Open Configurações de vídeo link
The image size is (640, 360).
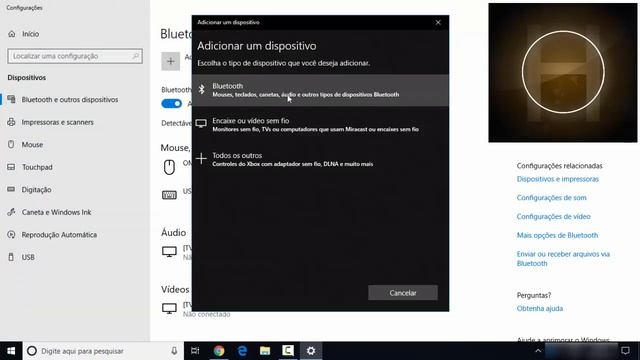(x=553, y=216)
